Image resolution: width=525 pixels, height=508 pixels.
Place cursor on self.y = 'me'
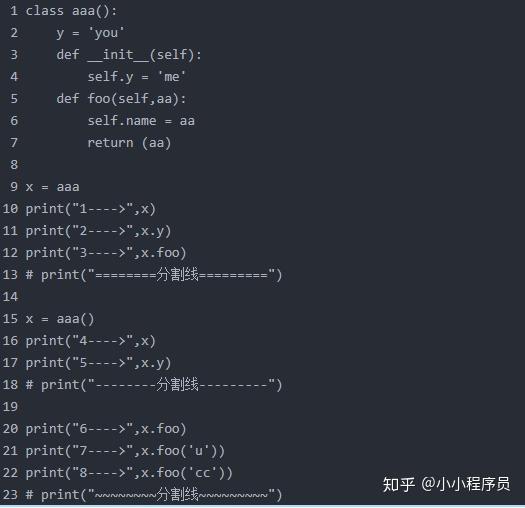pyautogui.click(x=137, y=77)
